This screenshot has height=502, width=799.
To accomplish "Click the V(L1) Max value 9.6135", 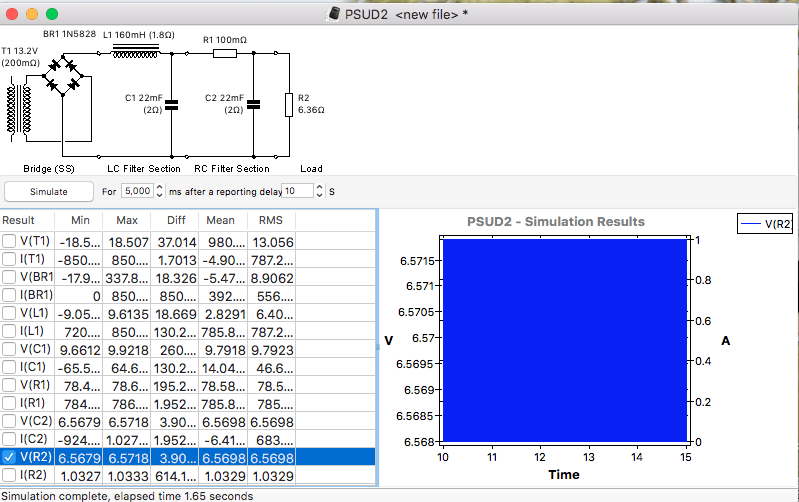I will point(128,314).
